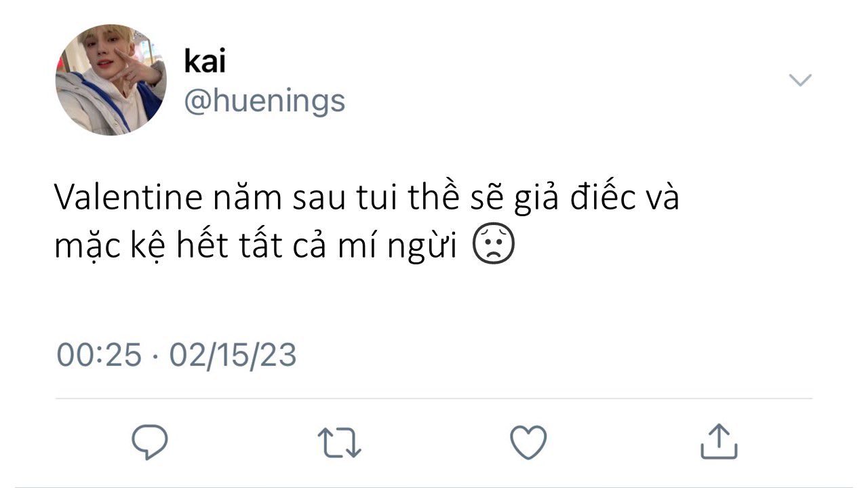Viewport: 868px width, 488px height.
Task: Click the divider line below the timestamp
Action: (434, 399)
